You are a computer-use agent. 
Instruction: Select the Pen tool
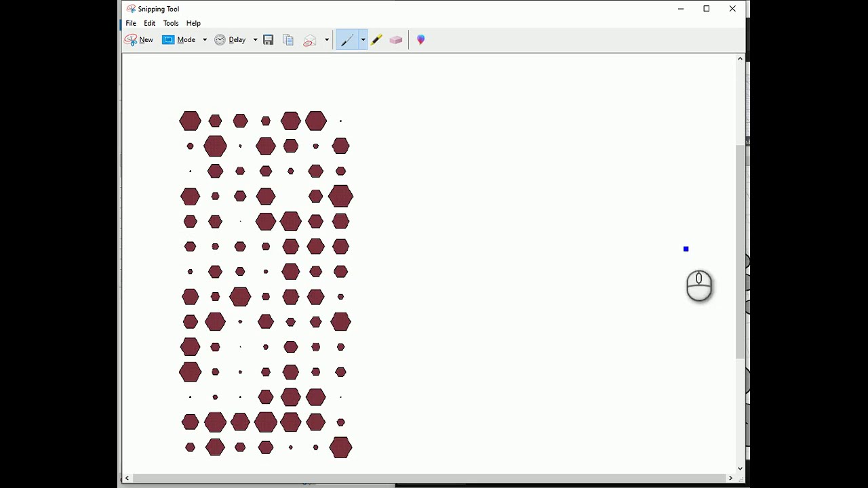click(x=347, y=40)
